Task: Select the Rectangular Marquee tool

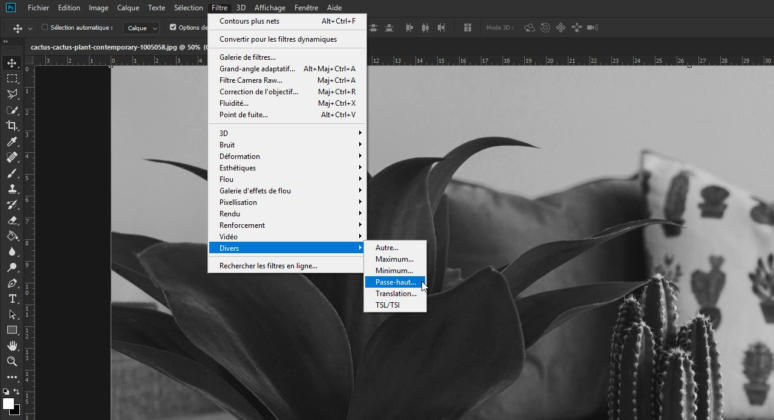Action: pos(12,78)
